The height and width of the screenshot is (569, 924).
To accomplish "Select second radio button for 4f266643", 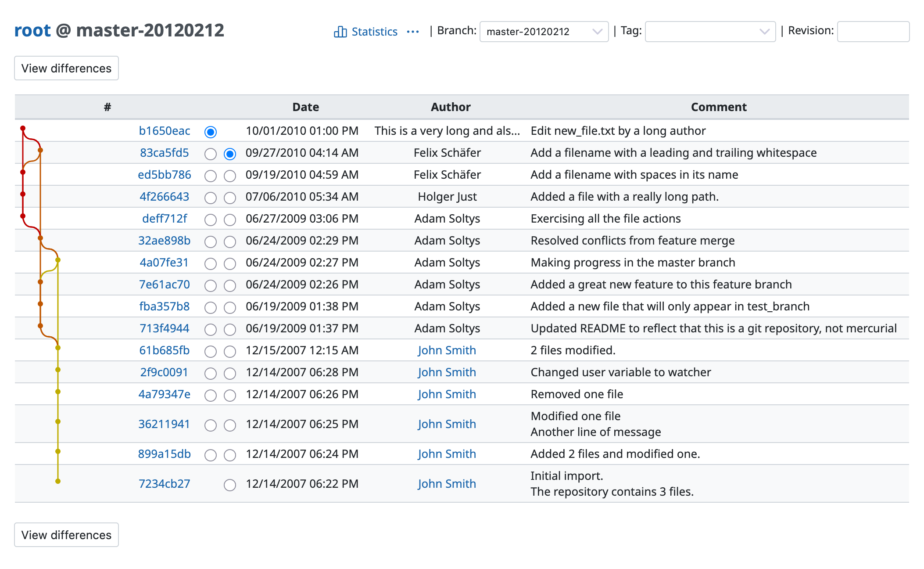I will [x=230, y=198].
